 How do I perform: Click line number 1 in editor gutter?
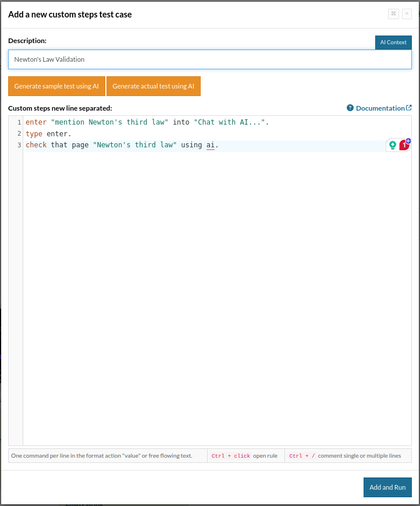coord(19,122)
